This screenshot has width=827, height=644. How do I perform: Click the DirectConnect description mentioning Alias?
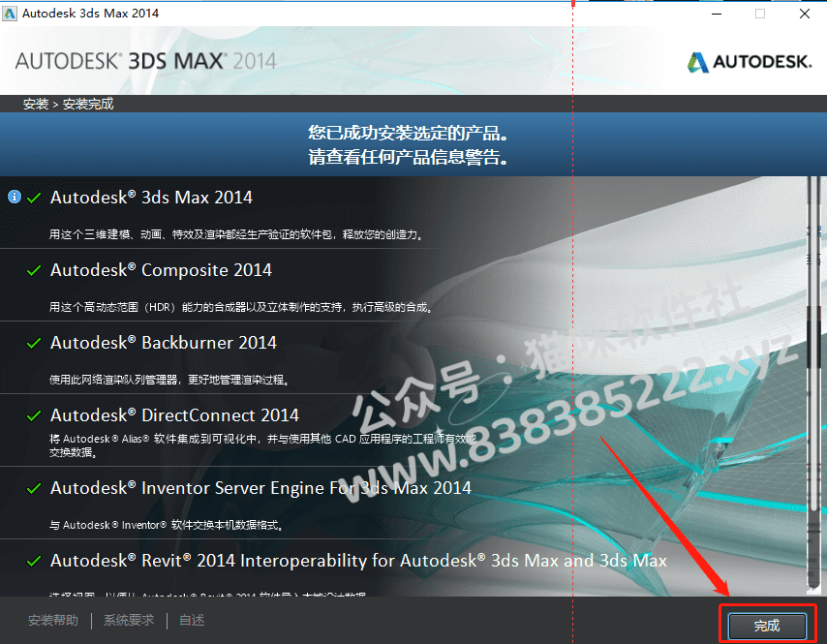(262, 445)
